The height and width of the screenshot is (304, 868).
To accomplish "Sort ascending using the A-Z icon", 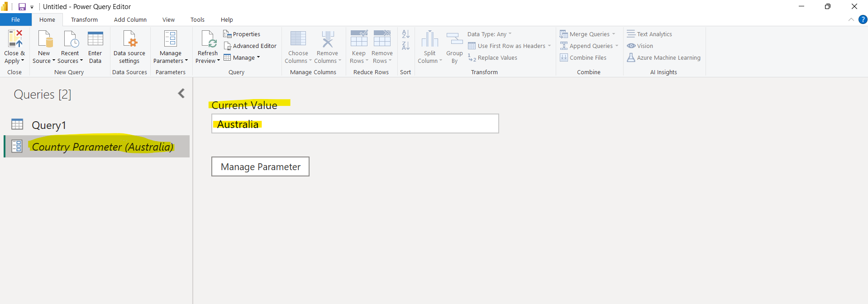I will coord(405,34).
